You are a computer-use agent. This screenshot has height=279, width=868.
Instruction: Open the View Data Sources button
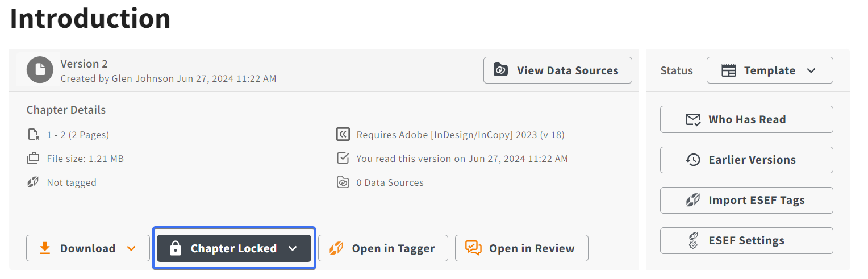pyautogui.click(x=558, y=70)
